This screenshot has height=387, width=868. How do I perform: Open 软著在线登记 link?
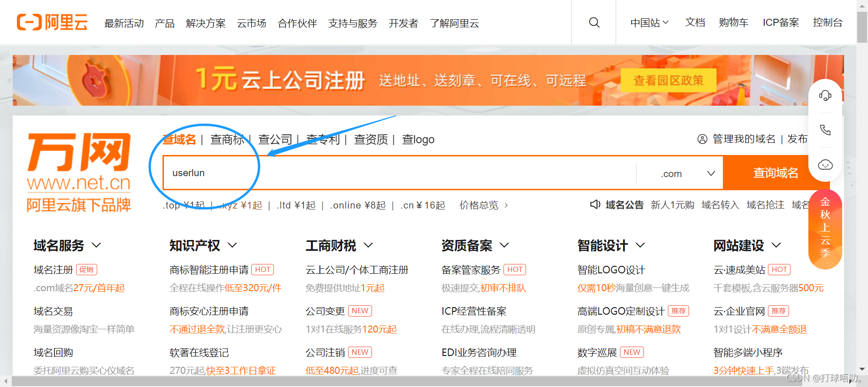click(x=199, y=353)
